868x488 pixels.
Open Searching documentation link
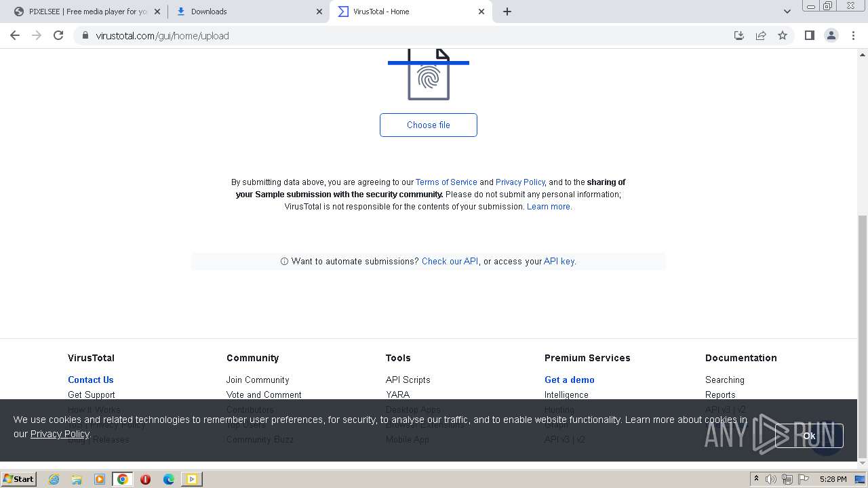coord(725,380)
